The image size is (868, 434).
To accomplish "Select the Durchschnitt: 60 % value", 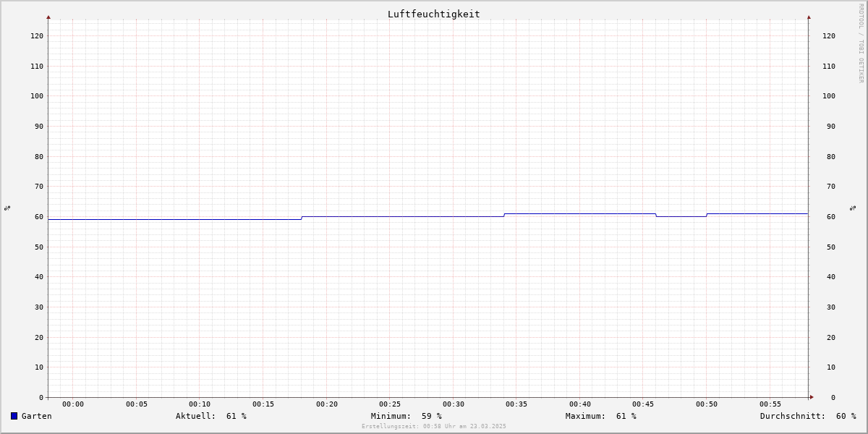I will click(808, 416).
